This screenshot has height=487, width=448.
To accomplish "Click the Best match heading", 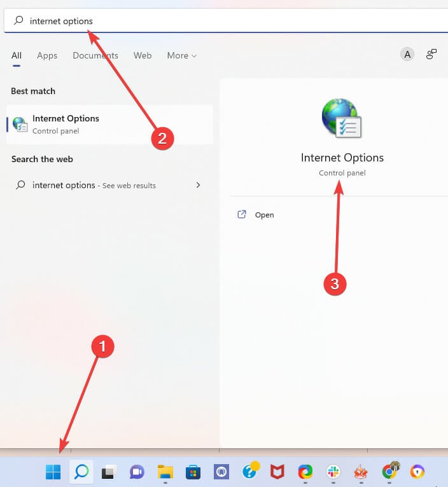I will point(33,91).
